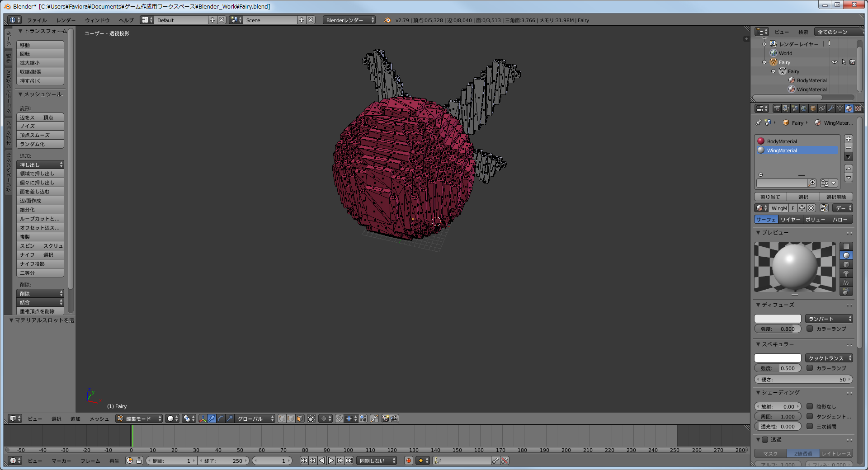Play the animation forward
The width and height of the screenshot is (868, 470).
pos(331,461)
